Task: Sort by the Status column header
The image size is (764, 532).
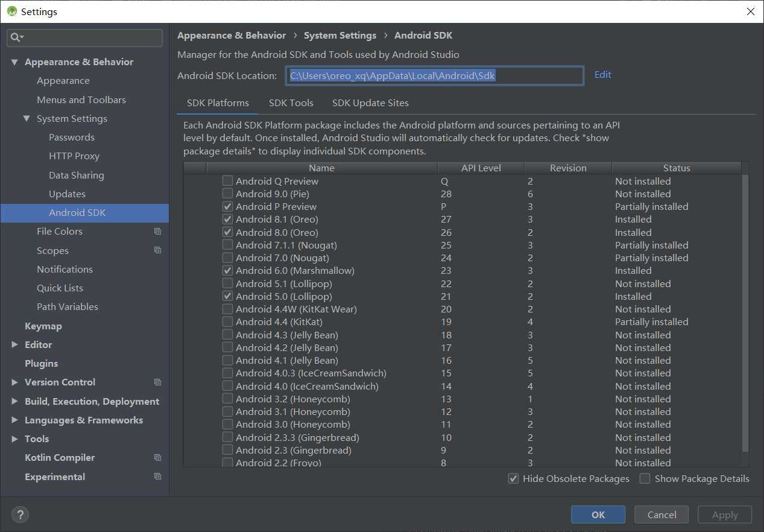Action: click(677, 168)
